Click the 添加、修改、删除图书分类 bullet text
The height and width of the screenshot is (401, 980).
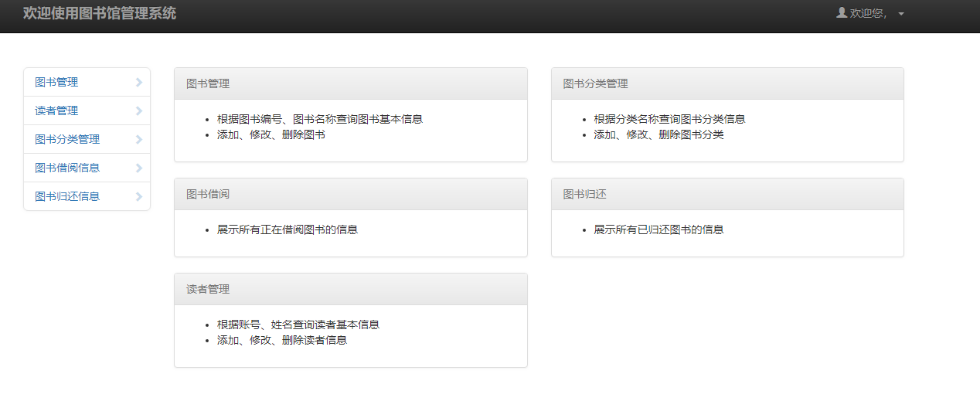[x=658, y=135]
